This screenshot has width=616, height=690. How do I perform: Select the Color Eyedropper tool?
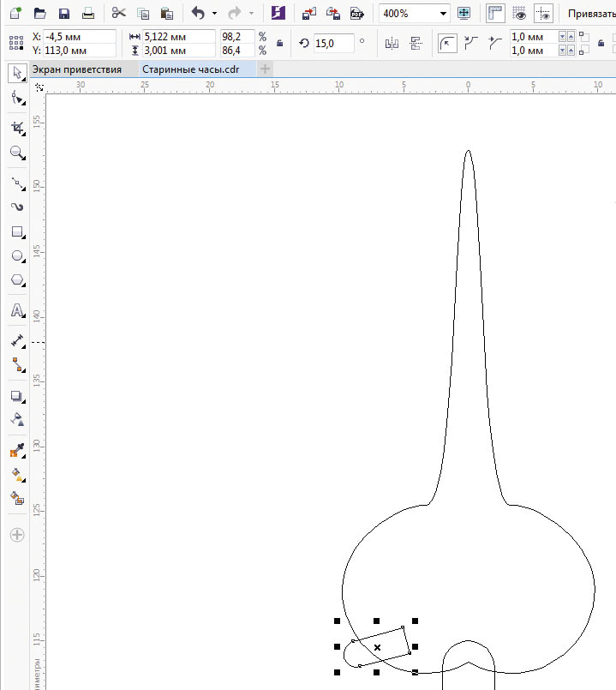[x=18, y=451]
